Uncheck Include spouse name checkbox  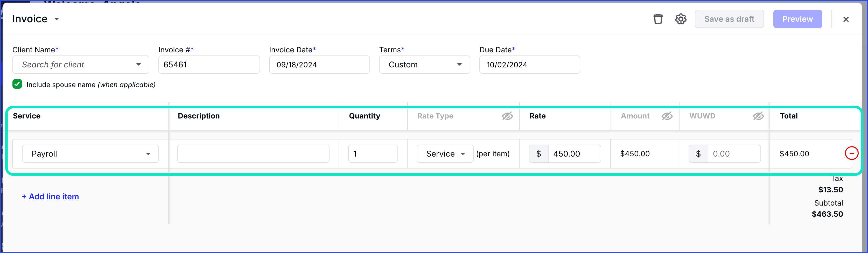pos(18,84)
